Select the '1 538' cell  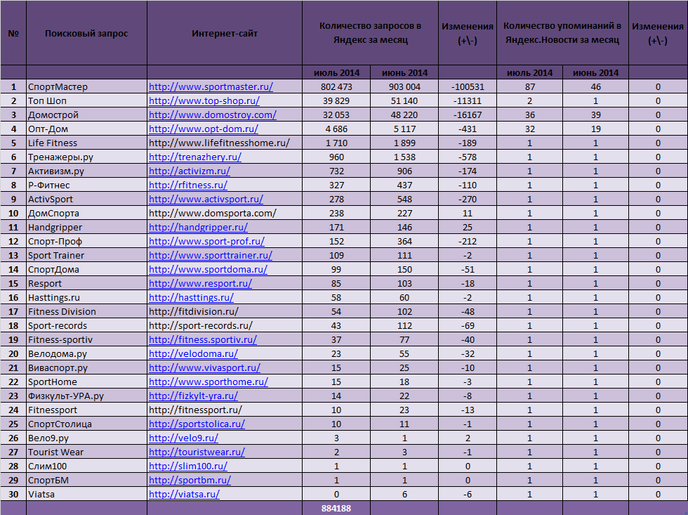(404, 157)
